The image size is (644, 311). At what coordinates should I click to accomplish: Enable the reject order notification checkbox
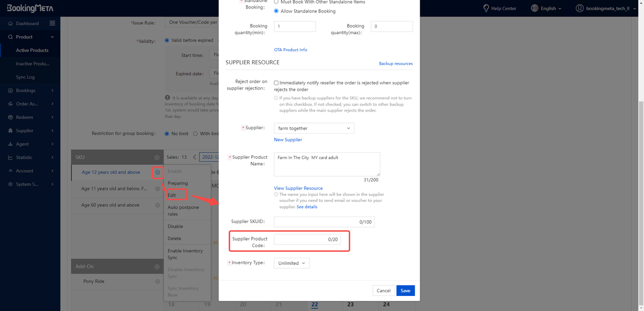click(x=276, y=83)
